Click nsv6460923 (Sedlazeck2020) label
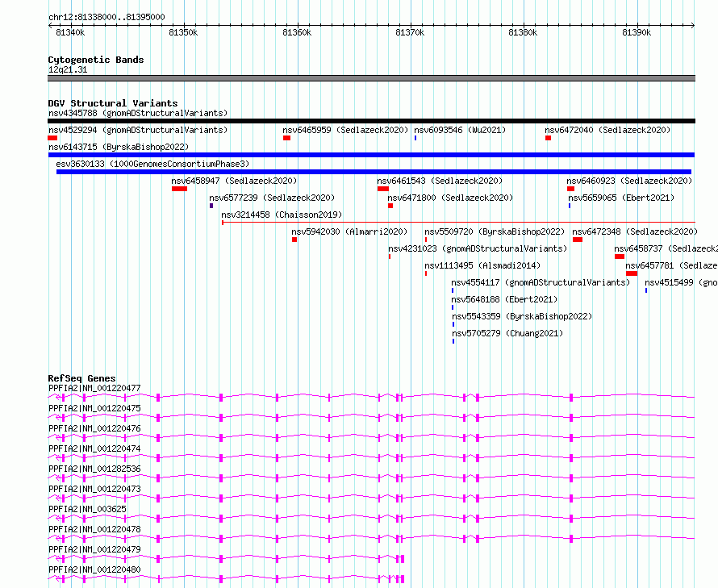Viewport: 718px width, 588px height. pos(629,181)
